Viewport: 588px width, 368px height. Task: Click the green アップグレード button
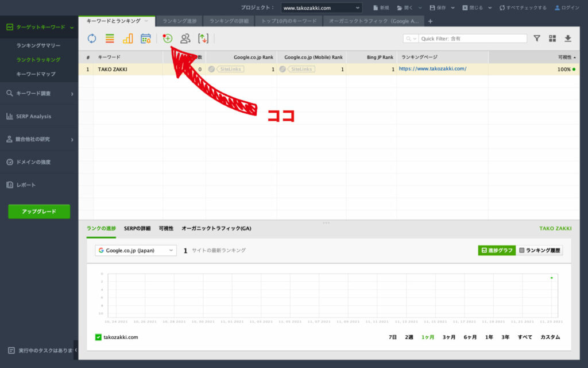point(39,212)
